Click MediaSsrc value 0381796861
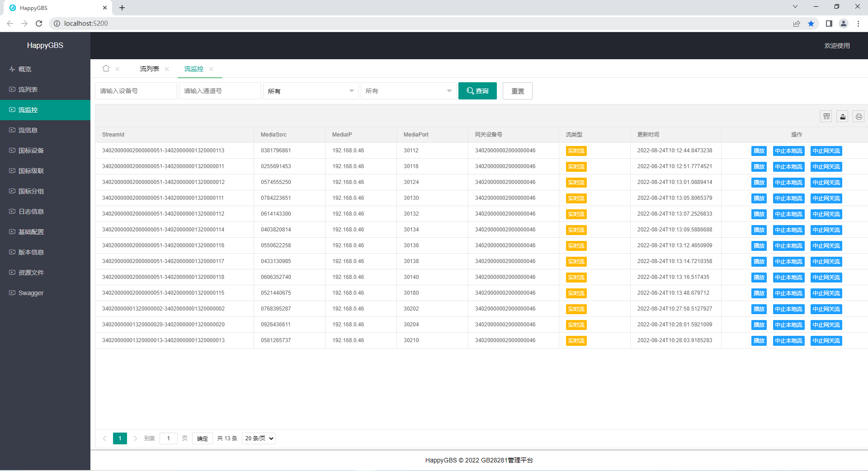868x471 pixels. click(276, 151)
